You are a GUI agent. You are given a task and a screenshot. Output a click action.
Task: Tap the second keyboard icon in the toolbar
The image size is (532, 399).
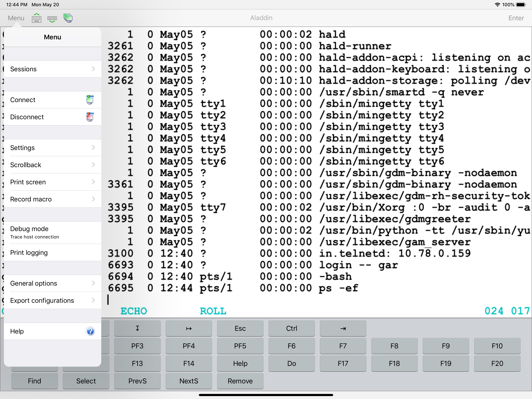pyautogui.click(x=52, y=18)
